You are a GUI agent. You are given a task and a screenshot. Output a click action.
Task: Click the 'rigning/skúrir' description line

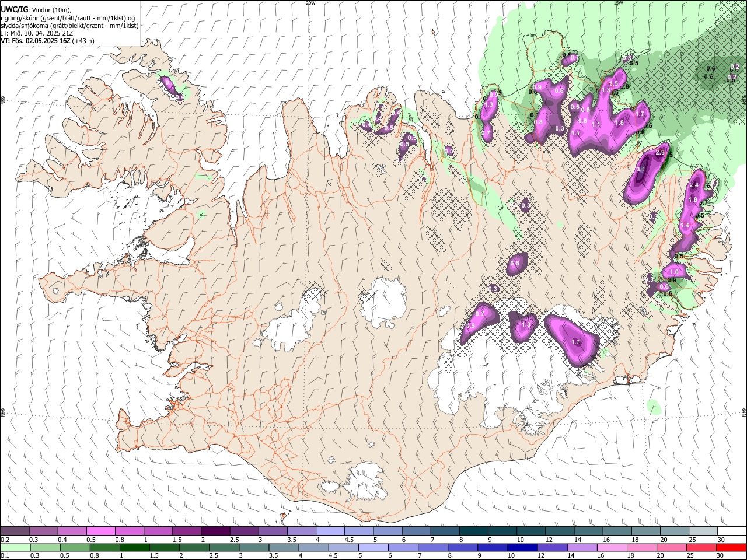[x=68, y=18]
